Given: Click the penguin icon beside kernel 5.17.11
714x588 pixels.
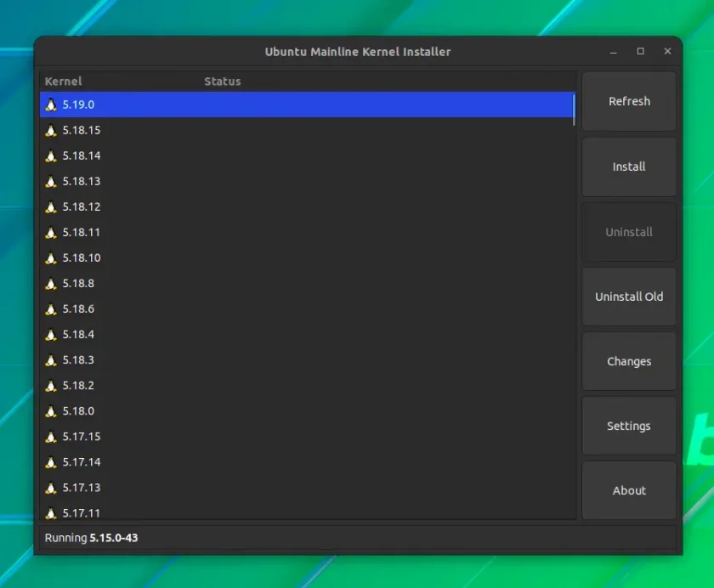Looking at the screenshot, I should 51,513.
